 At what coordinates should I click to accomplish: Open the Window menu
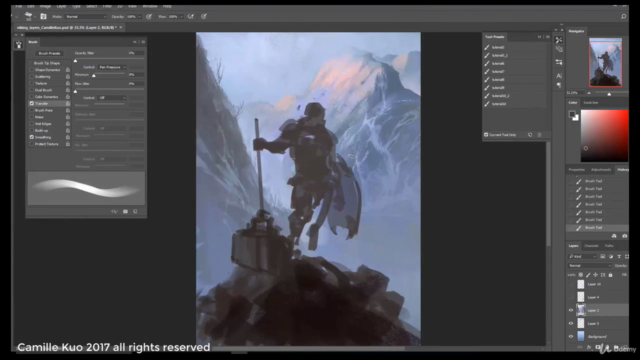pos(150,6)
